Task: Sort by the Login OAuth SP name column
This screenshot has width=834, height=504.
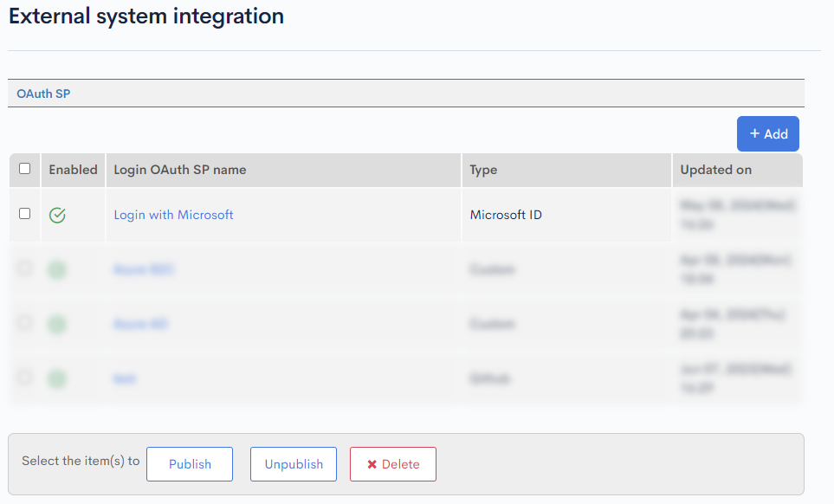Action: point(179,170)
